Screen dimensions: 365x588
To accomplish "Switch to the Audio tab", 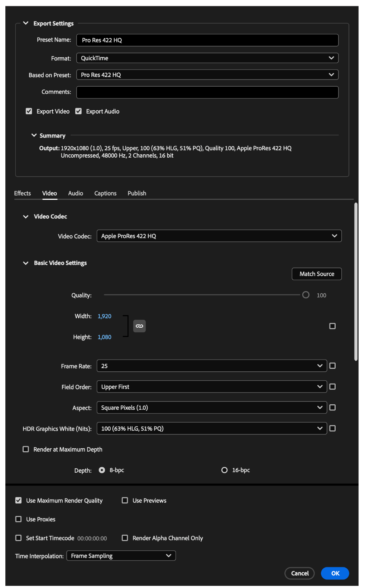I will click(x=76, y=193).
